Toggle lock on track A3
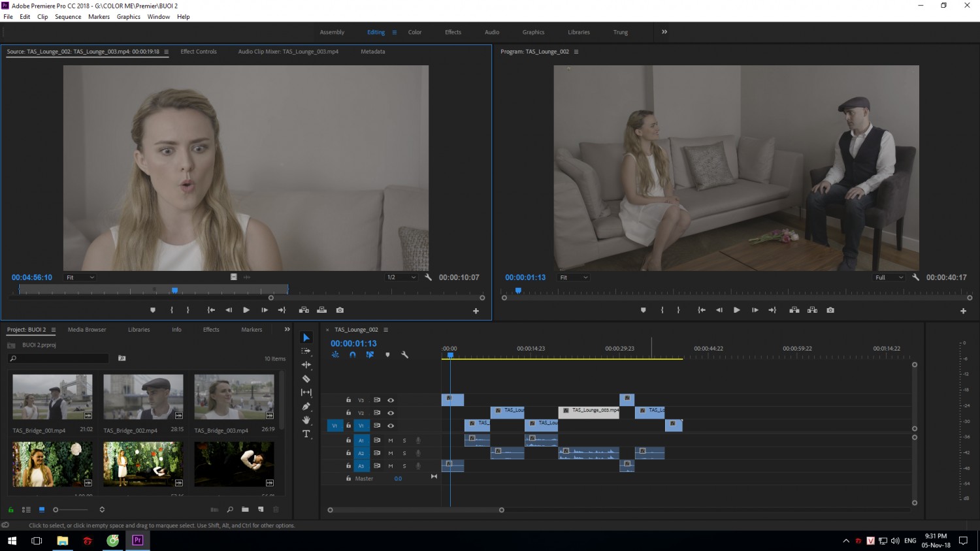The width and height of the screenshot is (980, 551). pos(348,466)
